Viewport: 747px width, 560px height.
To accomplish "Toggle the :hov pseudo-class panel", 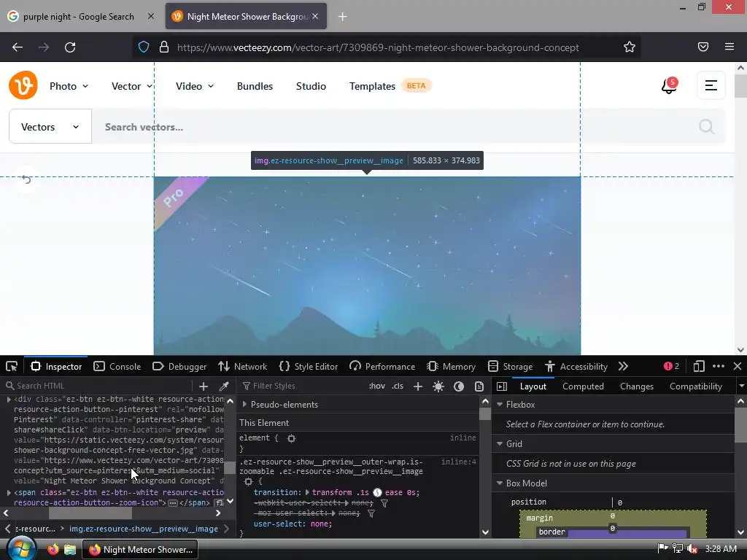I will point(377,386).
